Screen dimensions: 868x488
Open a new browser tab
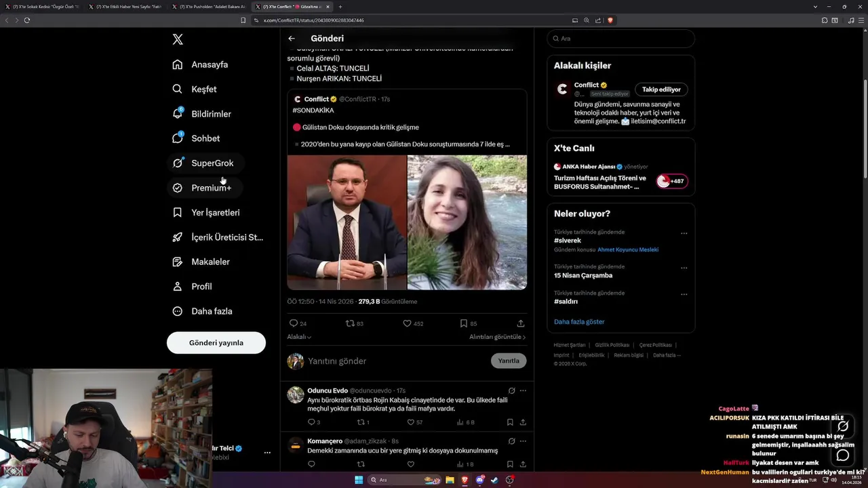point(340,7)
